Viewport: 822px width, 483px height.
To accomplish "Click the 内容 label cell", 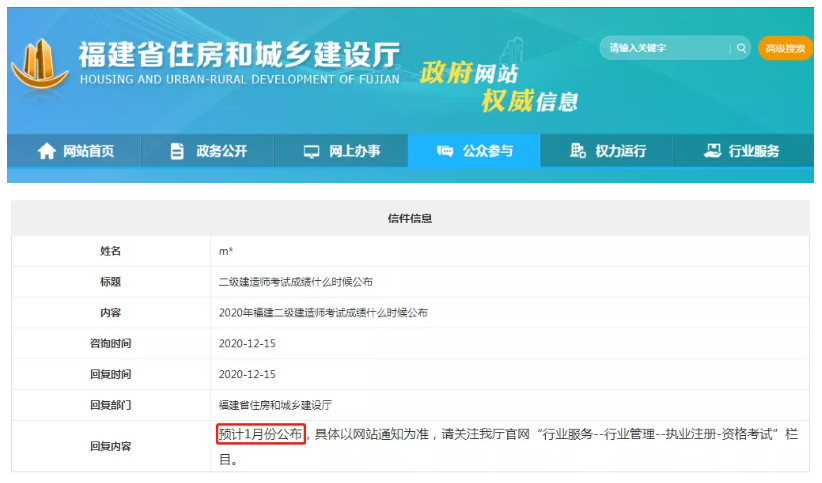I will pyautogui.click(x=111, y=313).
